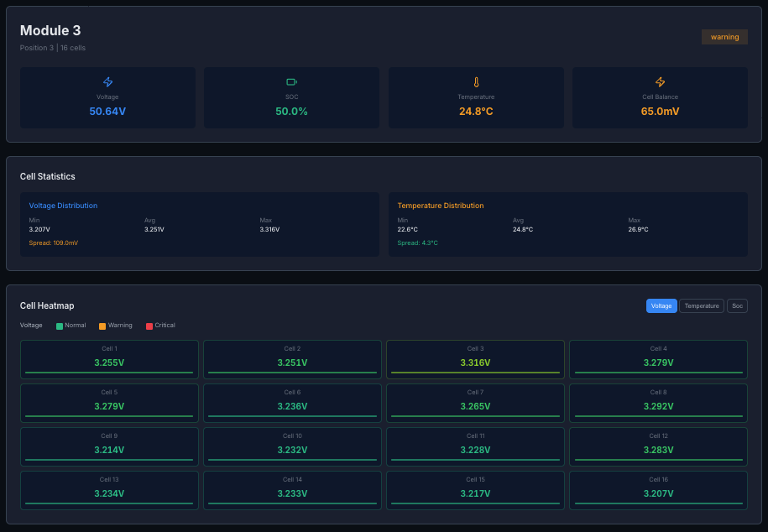768x532 pixels.
Task: Select the Cell 8 tile
Action: coord(658,402)
